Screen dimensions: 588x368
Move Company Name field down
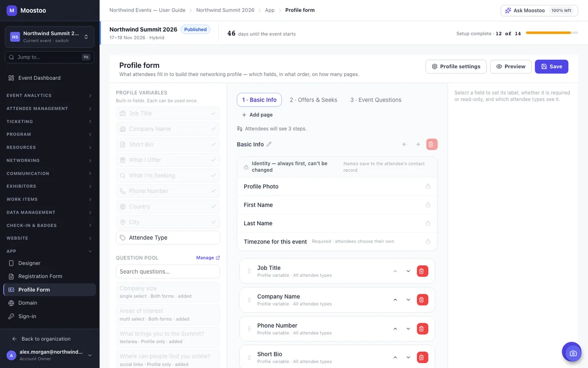pyautogui.click(x=408, y=300)
